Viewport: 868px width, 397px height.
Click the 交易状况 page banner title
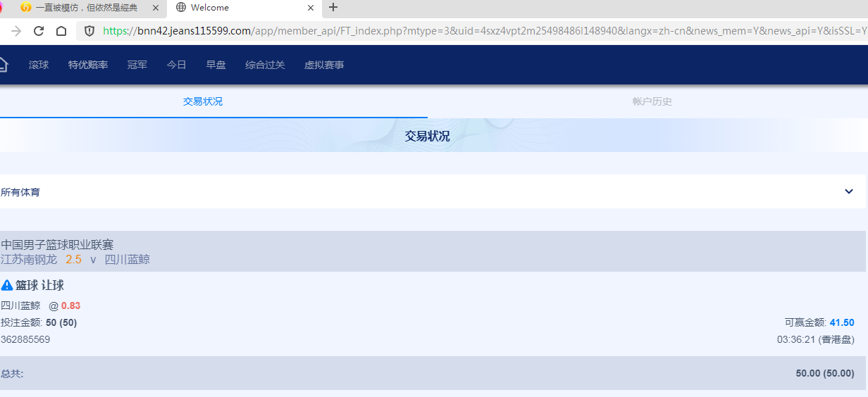(427, 136)
